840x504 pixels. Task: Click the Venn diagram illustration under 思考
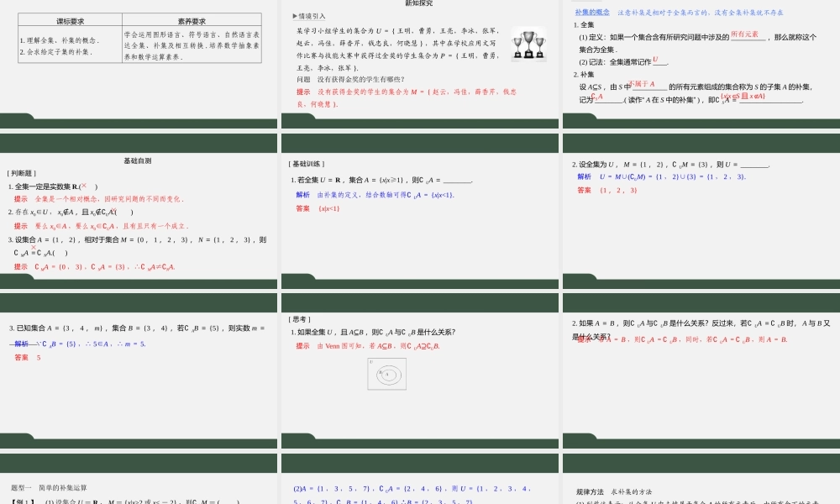(386, 375)
